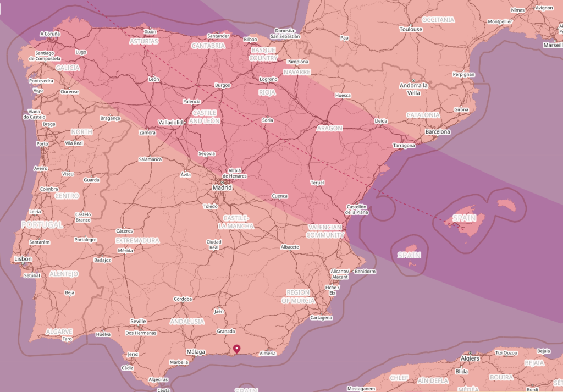
Task: Click the Lisbon city label
Action: point(23,259)
